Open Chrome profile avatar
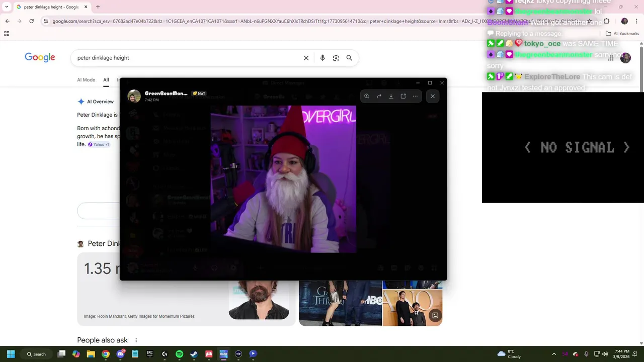This screenshot has height=362, width=644. click(x=624, y=21)
